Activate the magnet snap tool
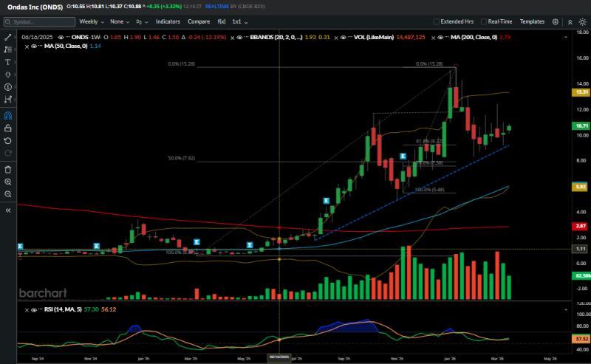 [8, 115]
